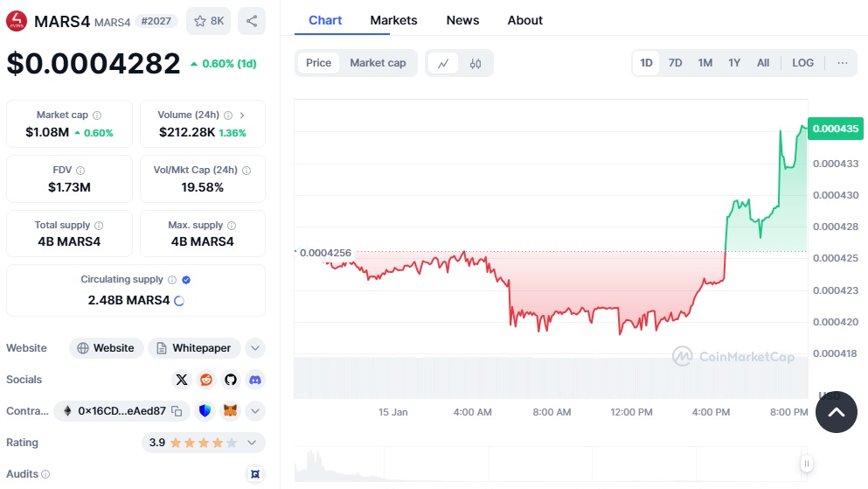Show info for Total supply
Screen dimensions: 868x489
coord(99,226)
